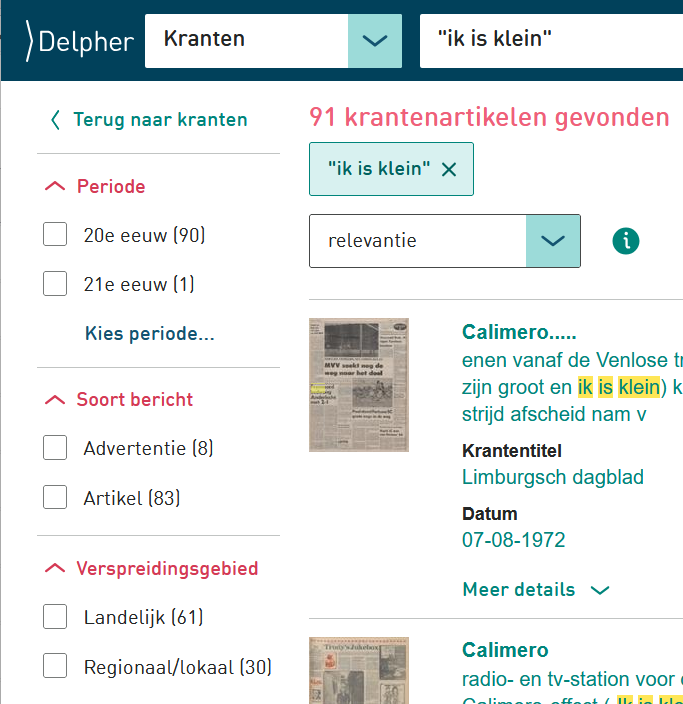Collapse the Periode filter section
The image size is (683, 704).
click(x=95, y=186)
